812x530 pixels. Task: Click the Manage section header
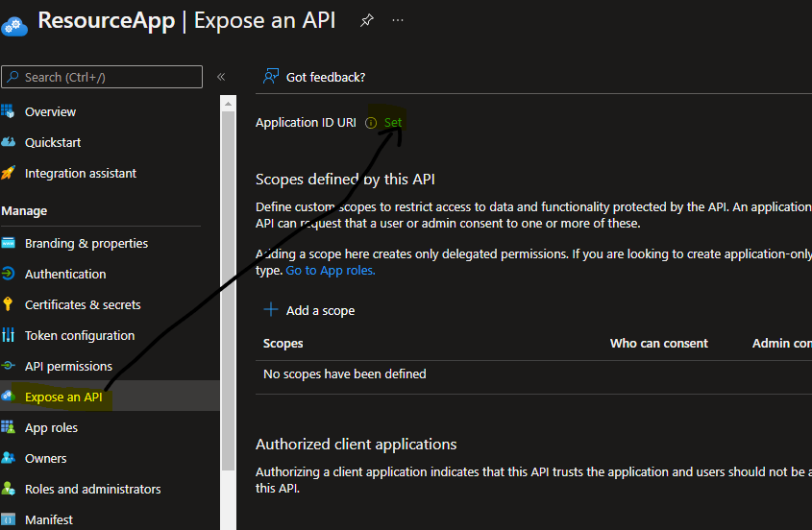(x=24, y=210)
